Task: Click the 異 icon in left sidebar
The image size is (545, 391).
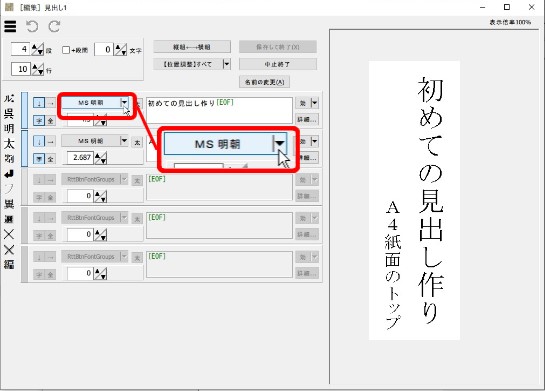Action: point(9,204)
